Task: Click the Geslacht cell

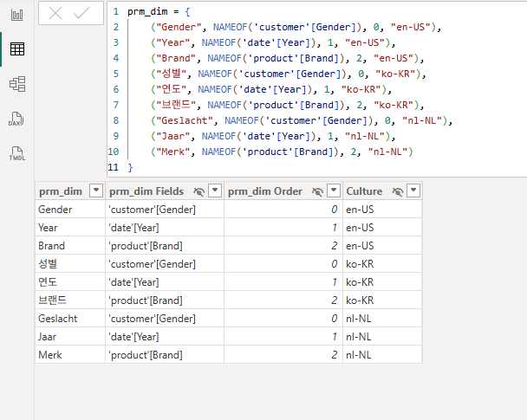Action: point(70,319)
